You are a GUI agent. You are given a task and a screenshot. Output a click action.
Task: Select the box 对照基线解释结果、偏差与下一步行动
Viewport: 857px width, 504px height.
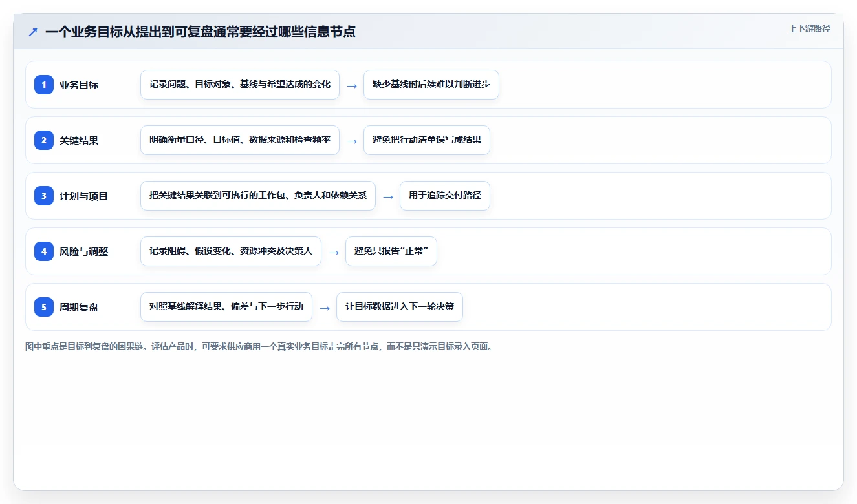[x=226, y=307]
